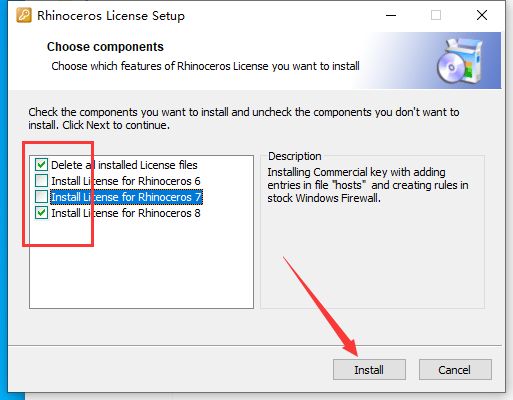The width and height of the screenshot is (513, 400).
Task: Select the 'Delete all installed License files' row
Action: pyautogui.click(x=124, y=165)
